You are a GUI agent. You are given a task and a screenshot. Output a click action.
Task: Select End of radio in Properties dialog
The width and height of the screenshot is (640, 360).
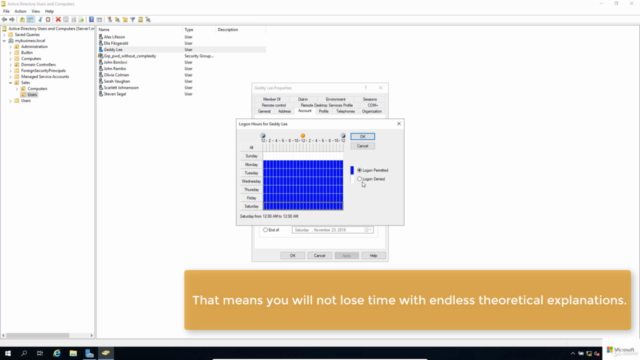(x=265, y=230)
